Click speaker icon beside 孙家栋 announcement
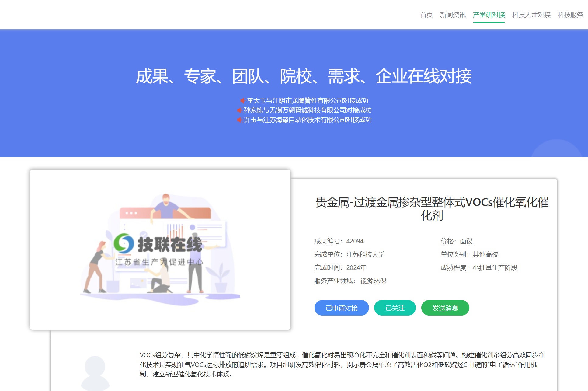This screenshot has width=588, height=391. pyautogui.click(x=239, y=110)
